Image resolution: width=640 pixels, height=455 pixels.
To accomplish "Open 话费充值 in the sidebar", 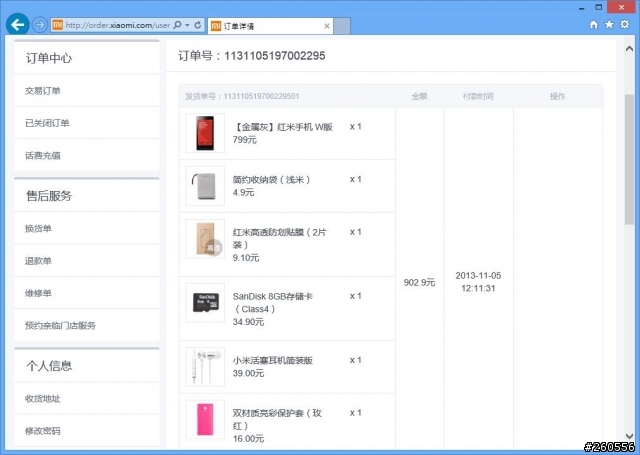I will point(42,155).
